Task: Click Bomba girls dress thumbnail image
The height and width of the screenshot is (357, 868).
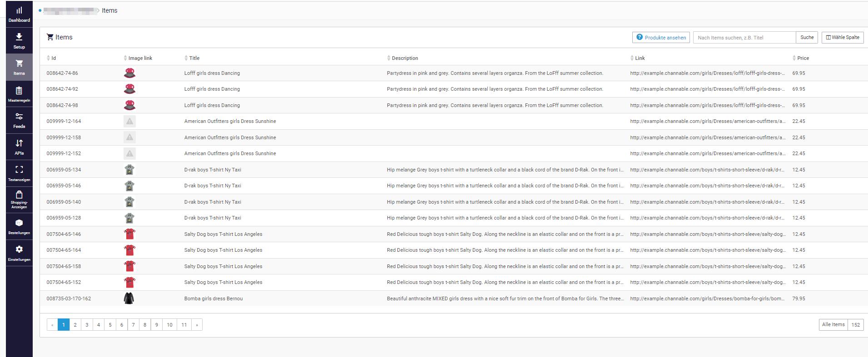Action: coord(129,298)
